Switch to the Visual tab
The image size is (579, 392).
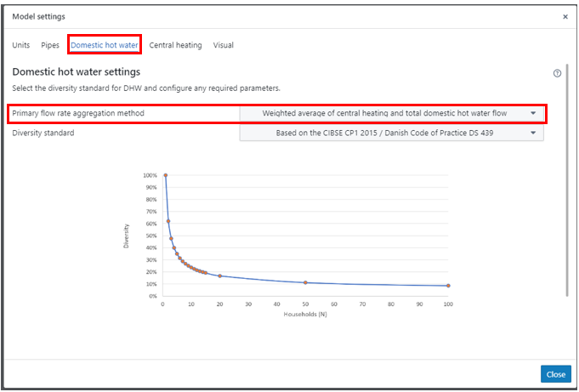223,45
